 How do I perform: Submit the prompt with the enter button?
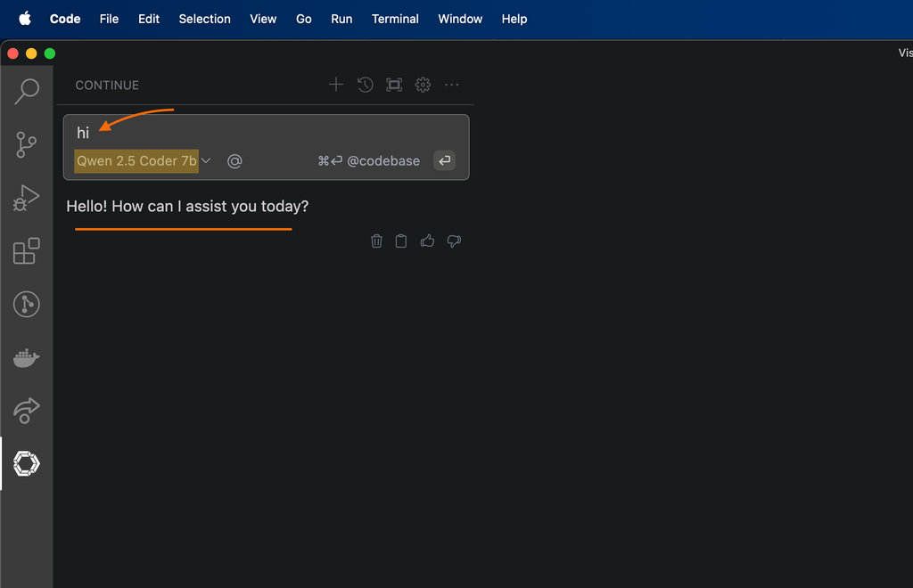point(444,160)
